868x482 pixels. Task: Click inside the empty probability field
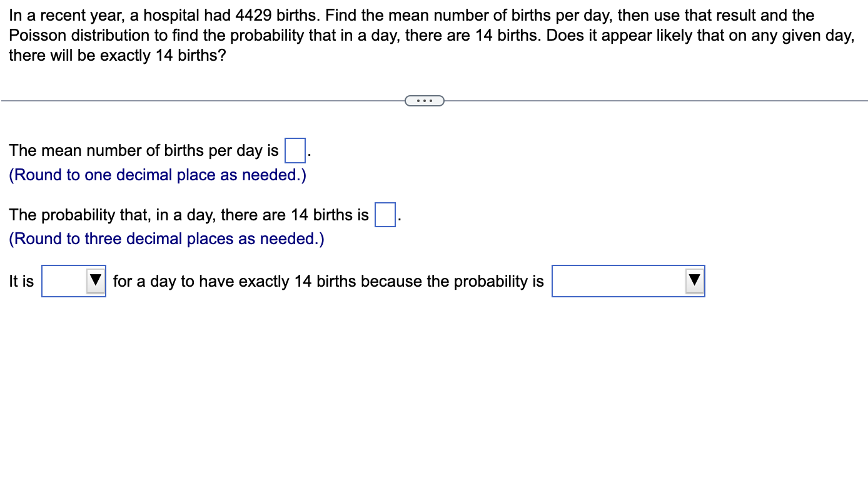point(385,215)
